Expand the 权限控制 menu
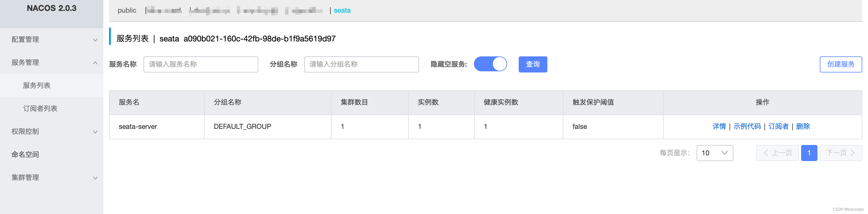This screenshot has width=868, height=214. (x=52, y=131)
